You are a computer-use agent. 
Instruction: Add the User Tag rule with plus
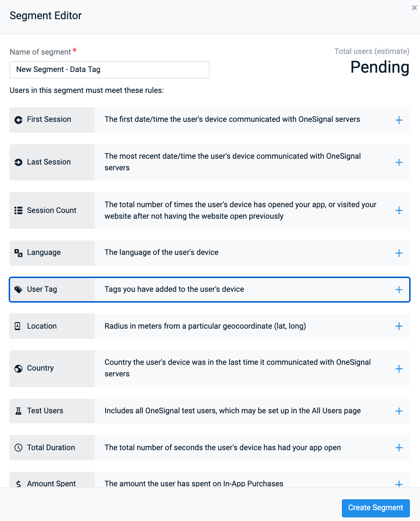[x=399, y=290]
